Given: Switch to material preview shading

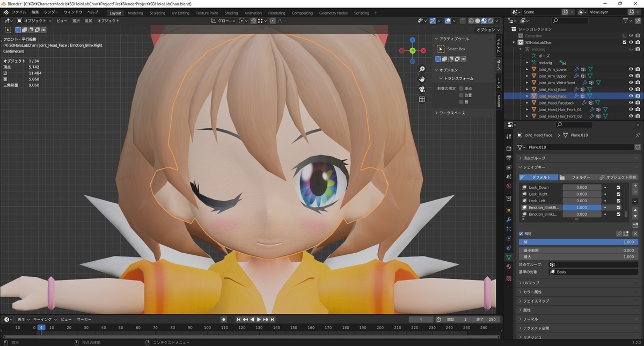Looking at the screenshot, I should tap(484, 20).
